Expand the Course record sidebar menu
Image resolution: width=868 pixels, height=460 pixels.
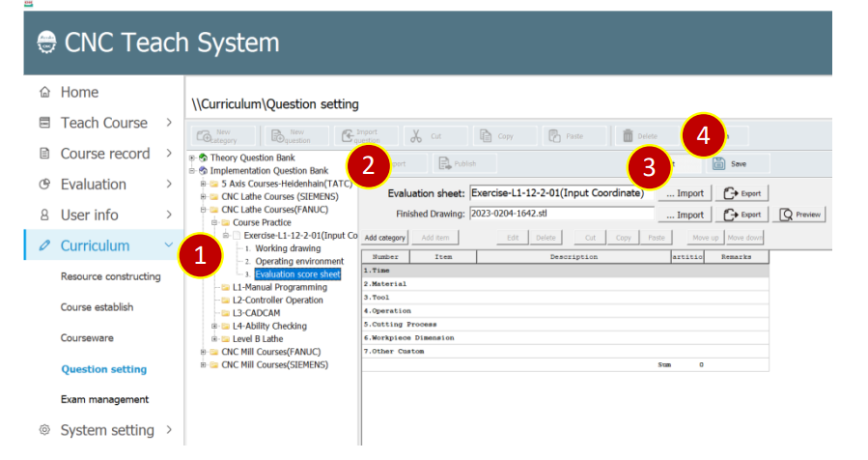point(169,154)
